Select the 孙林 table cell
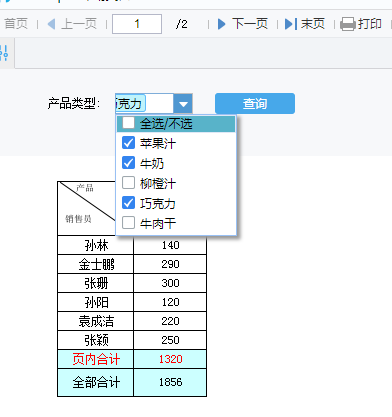The image size is (392, 417). (x=96, y=245)
